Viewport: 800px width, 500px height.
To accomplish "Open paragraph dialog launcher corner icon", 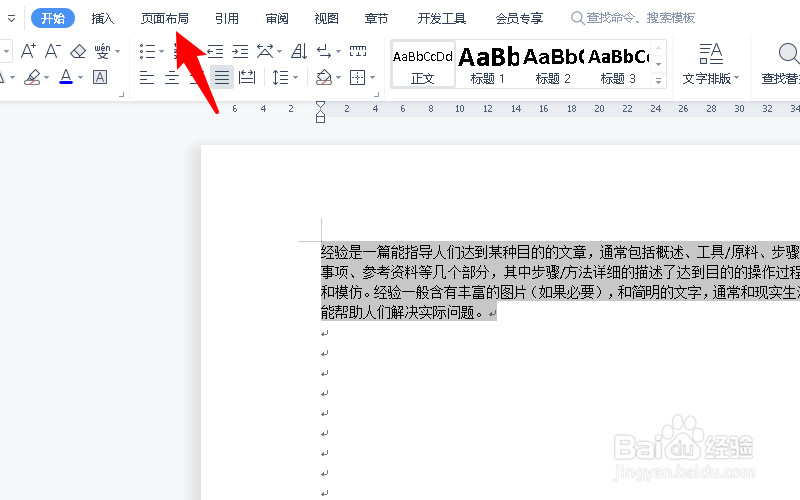I will pyautogui.click(x=377, y=94).
